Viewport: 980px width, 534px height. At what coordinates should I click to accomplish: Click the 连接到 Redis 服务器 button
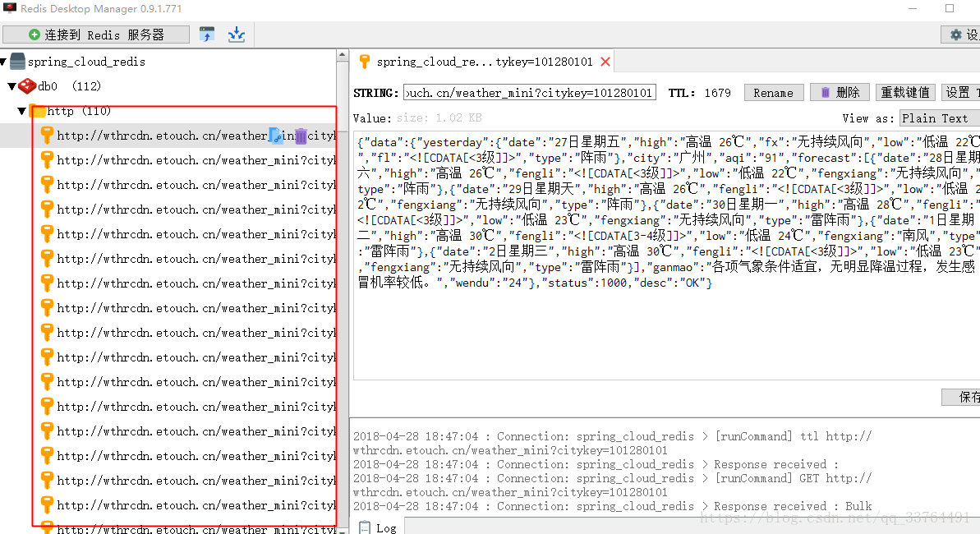pyautogui.click(x=95, y=35)
